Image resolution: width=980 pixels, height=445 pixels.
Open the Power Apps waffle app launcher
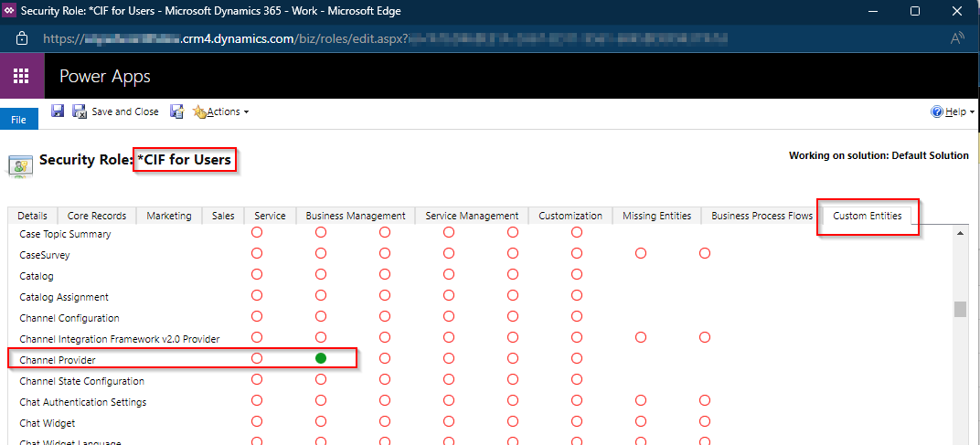(x=22, y=76)
